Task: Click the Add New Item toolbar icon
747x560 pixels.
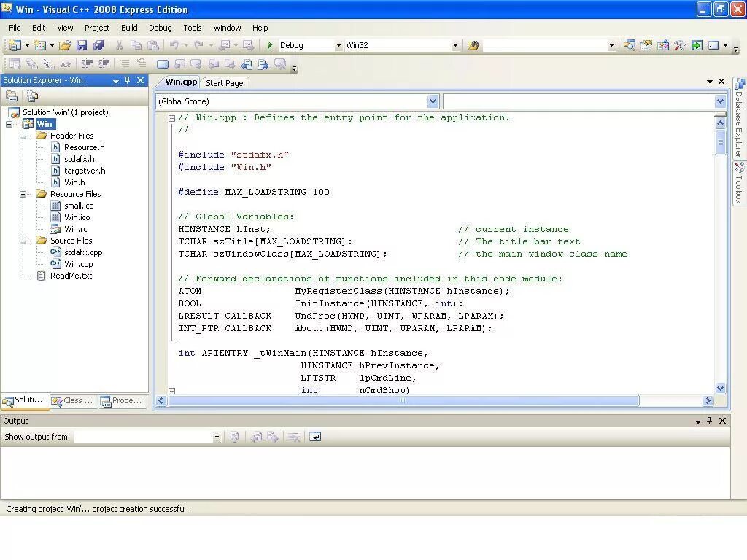Action: click(x=41, y=45)
